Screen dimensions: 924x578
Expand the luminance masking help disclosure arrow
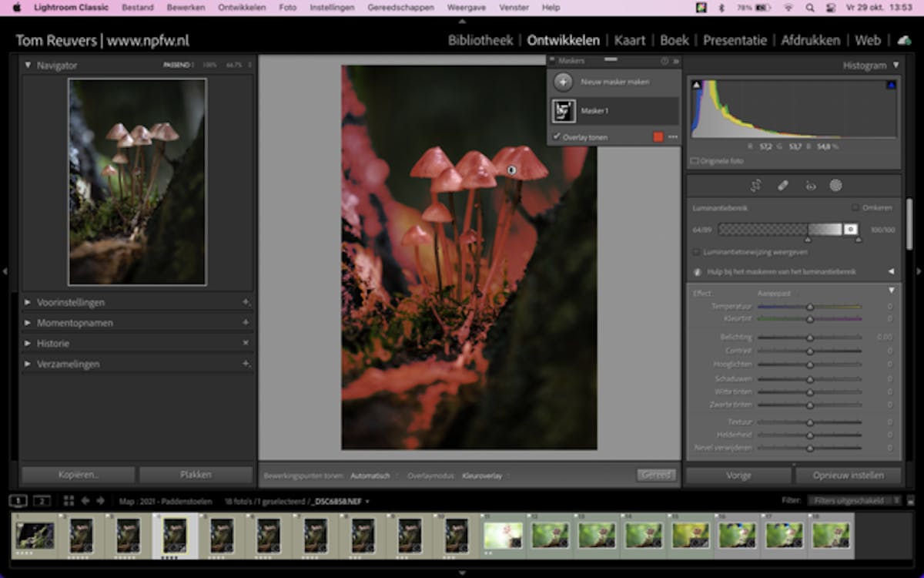click(891, 271)
